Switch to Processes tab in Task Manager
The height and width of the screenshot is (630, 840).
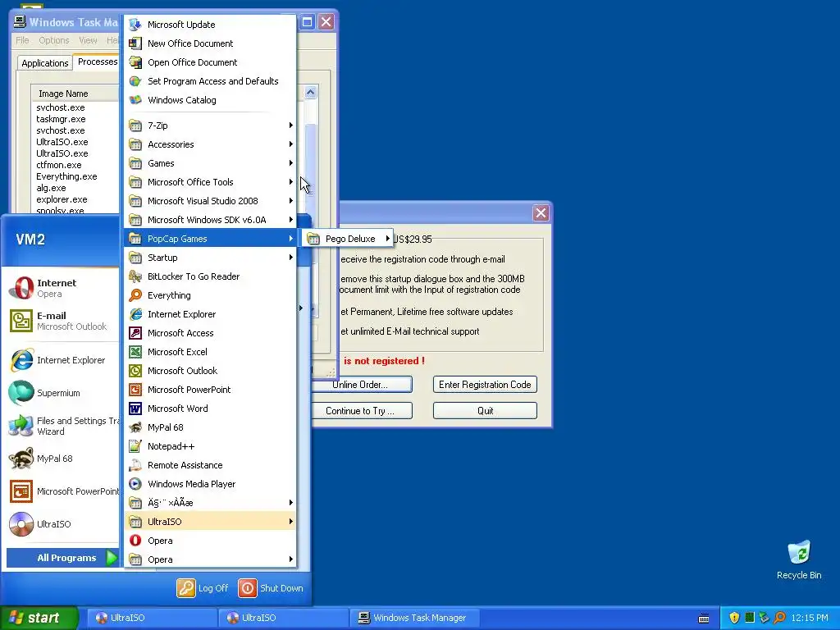[97, 62]
